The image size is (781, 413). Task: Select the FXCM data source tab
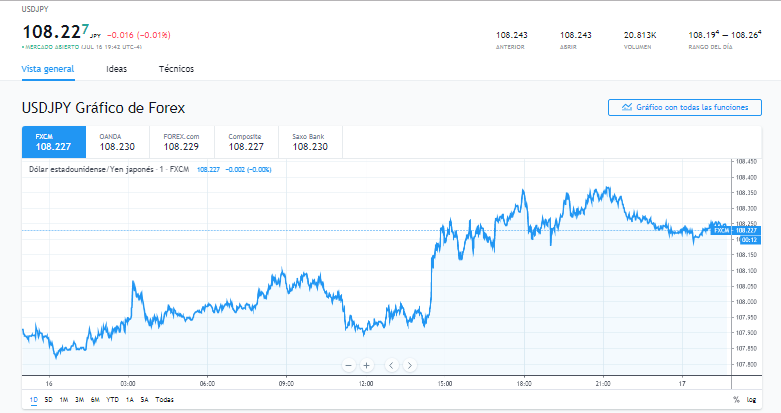[x=54, y=142]
